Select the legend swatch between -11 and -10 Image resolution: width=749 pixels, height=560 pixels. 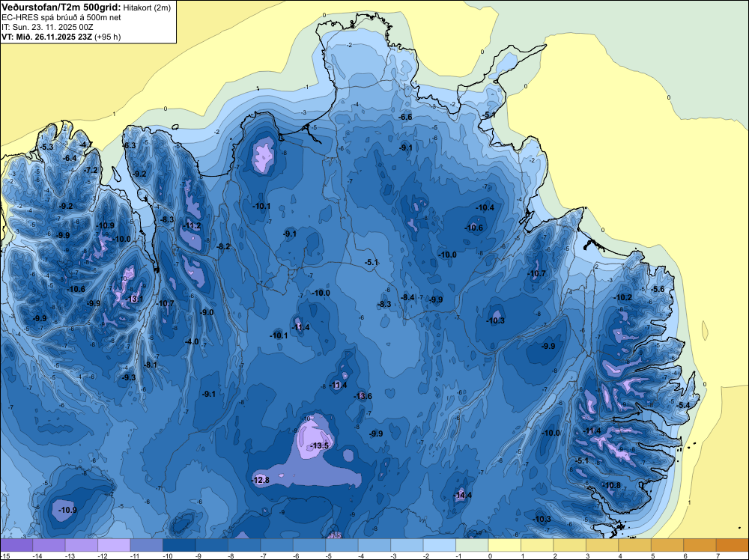pyautogui.click(x=147, y=545)
